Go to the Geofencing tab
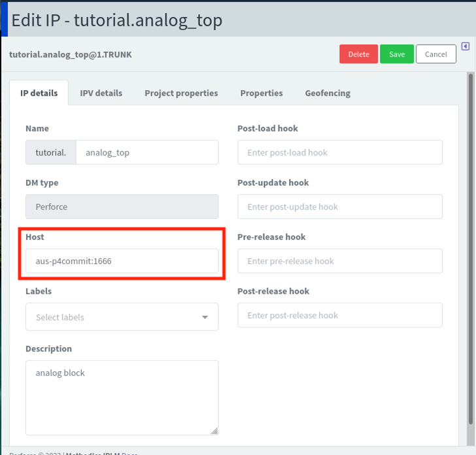This screenshot has width=476, height=455. tap(328, 93)
